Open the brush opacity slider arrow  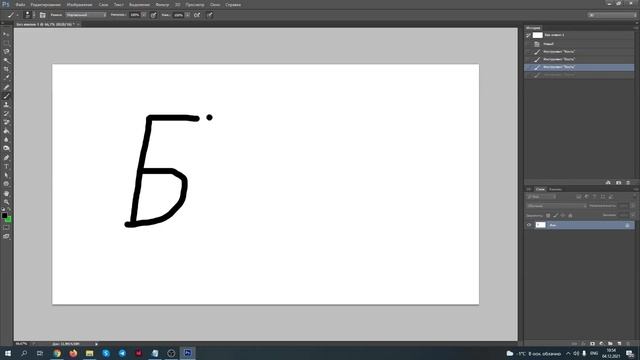click(x=143, y=15)
